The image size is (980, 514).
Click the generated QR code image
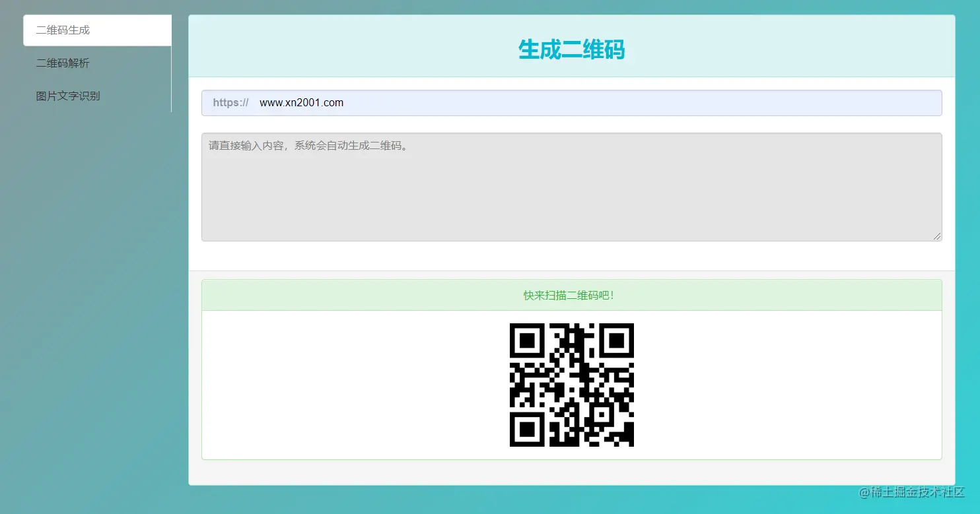pos(572,385)
